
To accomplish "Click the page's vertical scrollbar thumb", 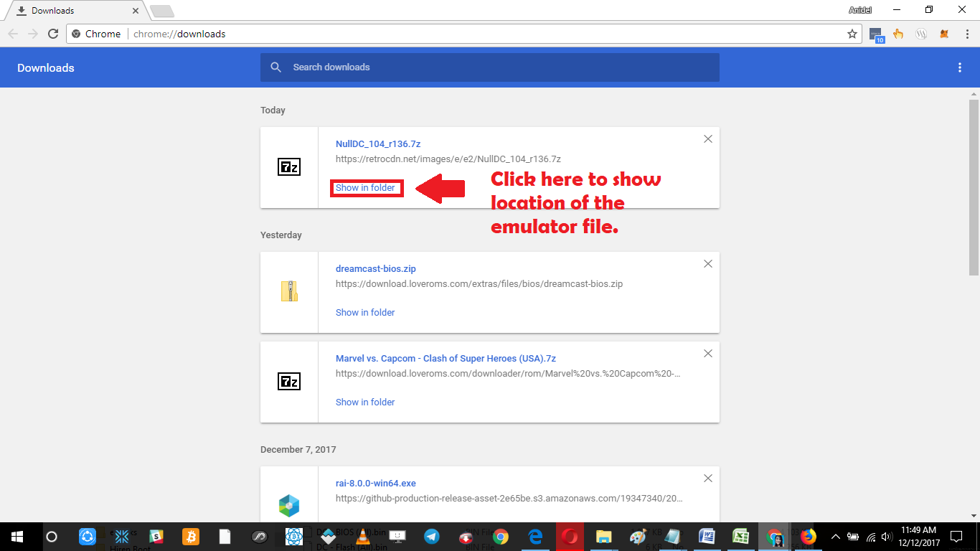I will point(974,187).
